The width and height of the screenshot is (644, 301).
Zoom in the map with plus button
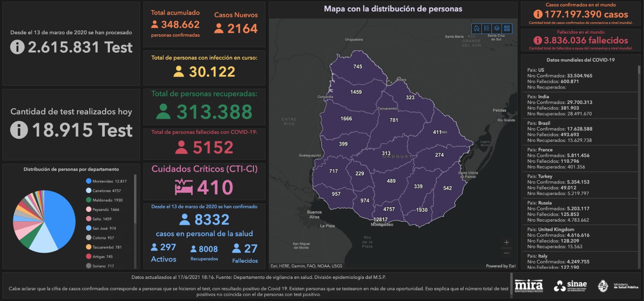click(x=507, y=242)
